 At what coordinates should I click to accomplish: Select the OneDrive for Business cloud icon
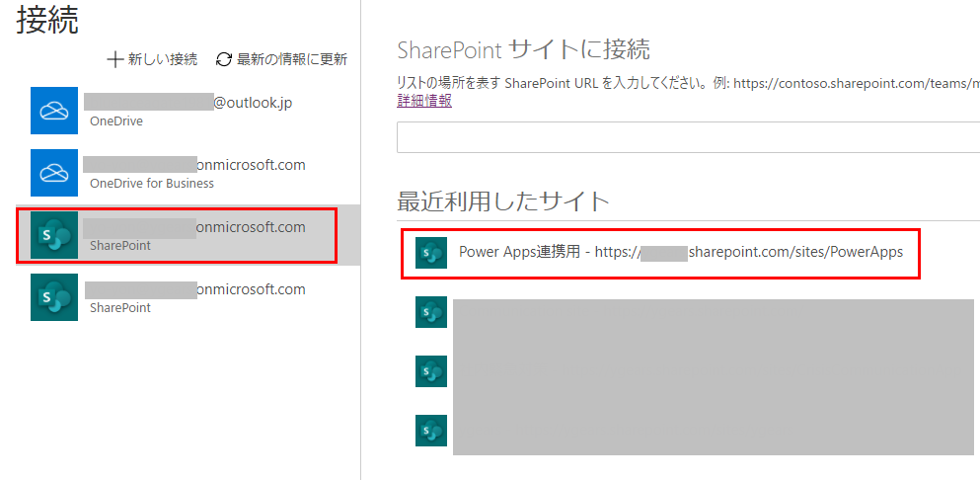(54, 173)
